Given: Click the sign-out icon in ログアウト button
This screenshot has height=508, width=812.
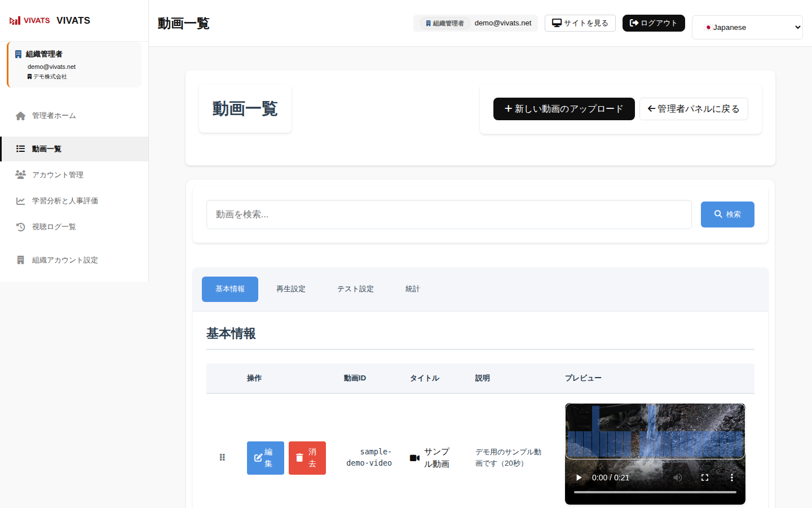Looking at the screenshot, I should point(634,23).
